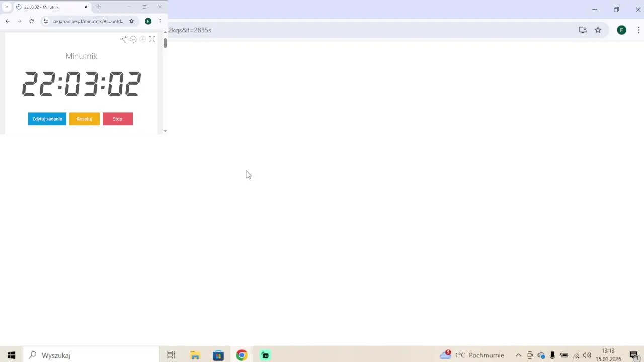The image size is (644, 362).
Task: Open Chrome menu in Minutnik window
Action: (x=160, y=21)
